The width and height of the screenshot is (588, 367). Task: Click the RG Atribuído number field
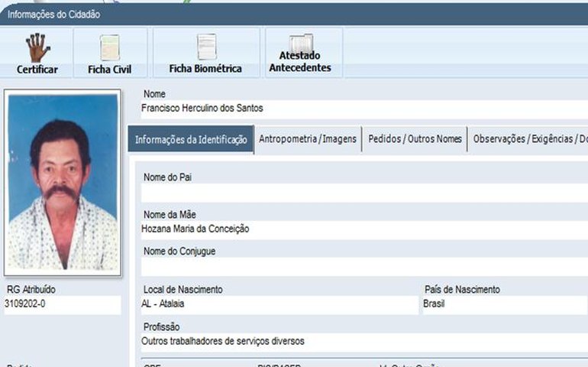tap(61, 304)
